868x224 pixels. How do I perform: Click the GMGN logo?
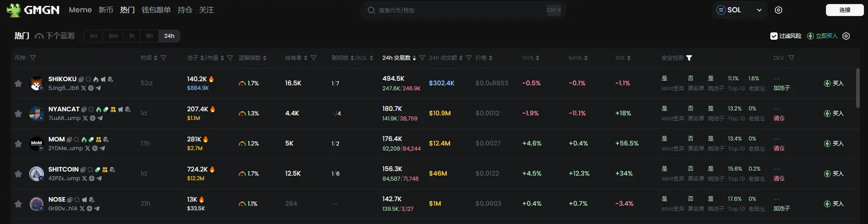33,10
